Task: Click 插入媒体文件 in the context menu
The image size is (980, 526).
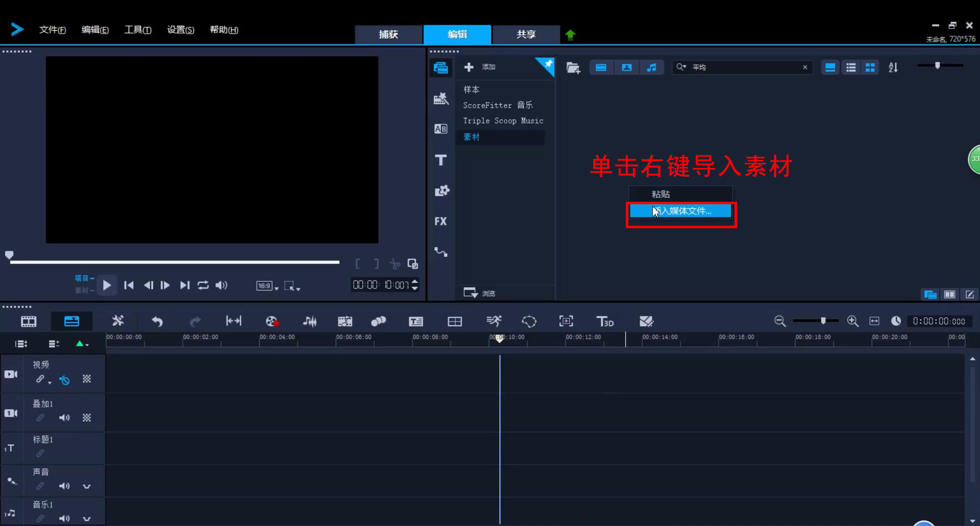Action: [681, 210]
